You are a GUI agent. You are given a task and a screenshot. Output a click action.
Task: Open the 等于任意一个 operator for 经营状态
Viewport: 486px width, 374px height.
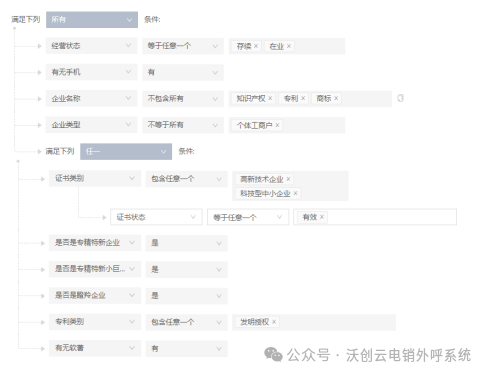point(183,46)
